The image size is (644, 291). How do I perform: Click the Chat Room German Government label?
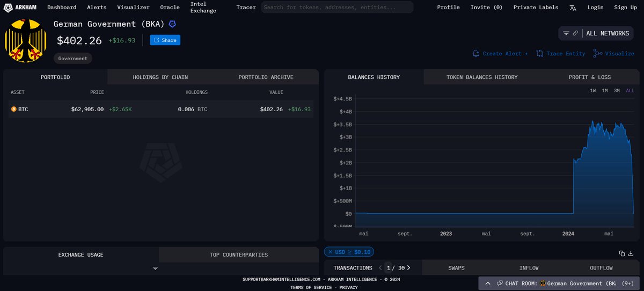[x=561, y=283]
